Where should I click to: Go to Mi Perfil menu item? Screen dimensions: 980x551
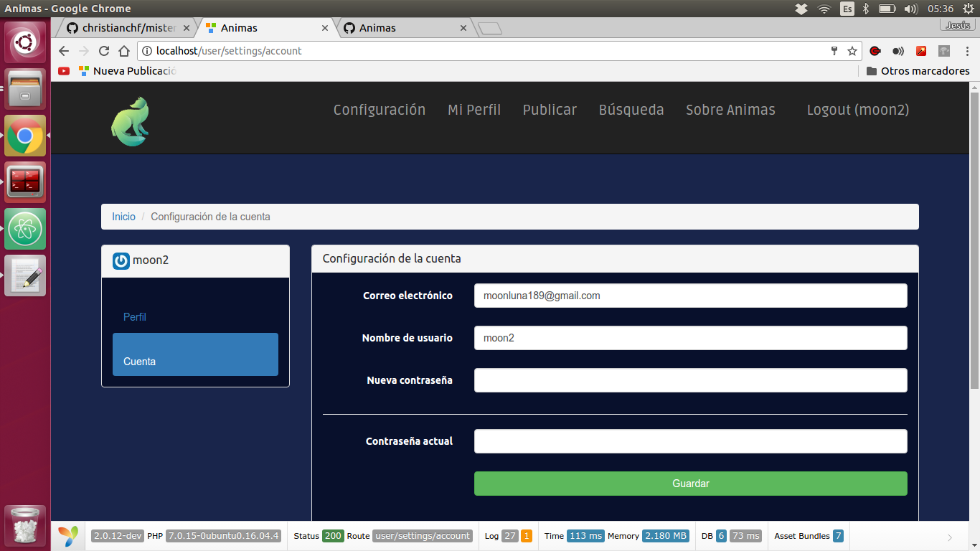point(474,110)
